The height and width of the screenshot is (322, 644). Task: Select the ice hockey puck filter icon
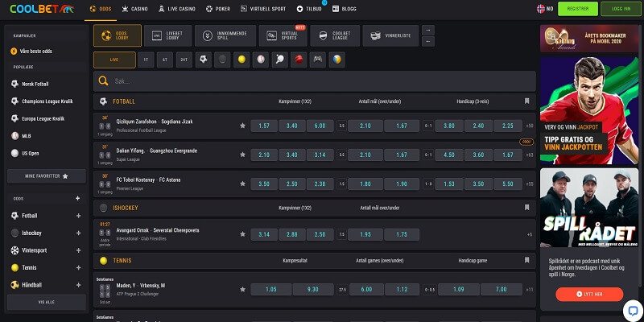pos(222,60)
